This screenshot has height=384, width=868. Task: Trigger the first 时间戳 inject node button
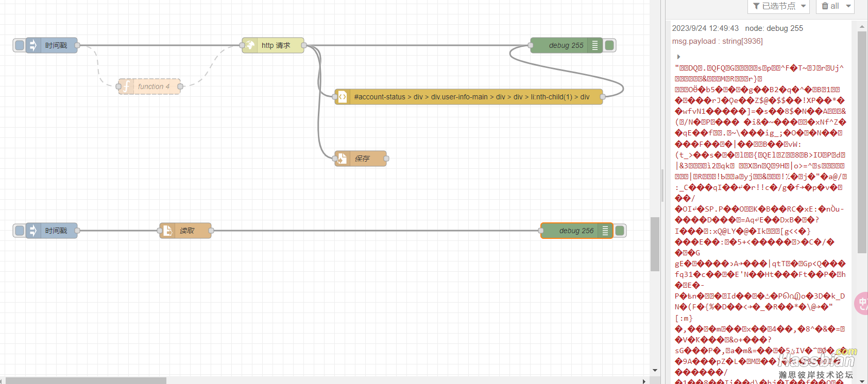[x=20, y=45]
